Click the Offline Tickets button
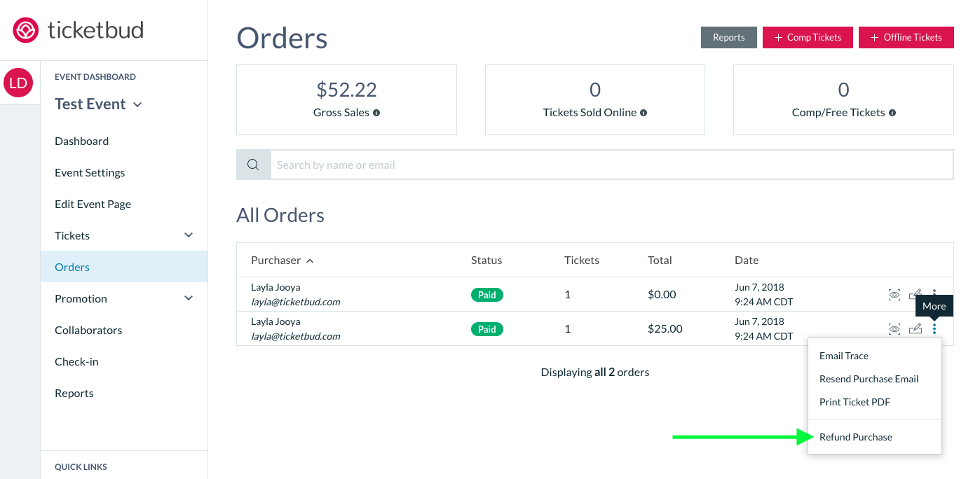Screen dimensions: 980x479 (906, 37)
